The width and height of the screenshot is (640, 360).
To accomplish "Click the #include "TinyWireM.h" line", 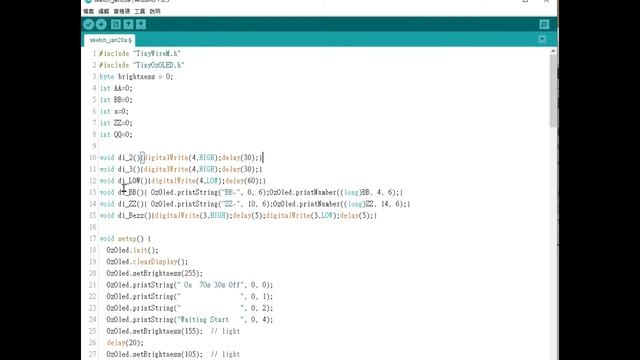I will point(140,53).
